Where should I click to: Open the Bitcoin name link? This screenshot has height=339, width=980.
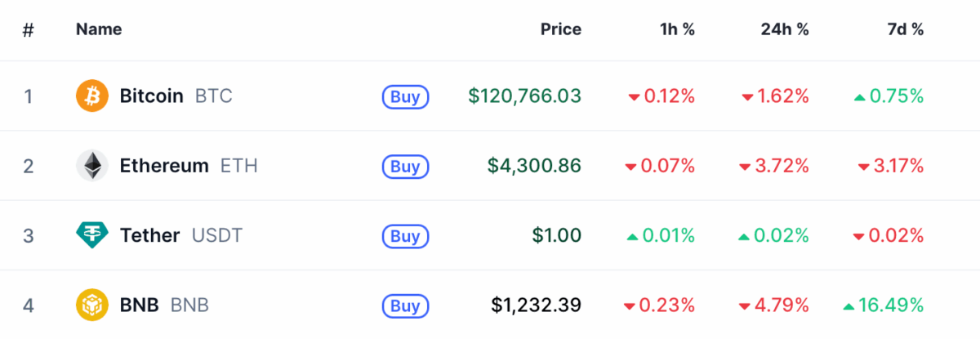click(151, 96)
